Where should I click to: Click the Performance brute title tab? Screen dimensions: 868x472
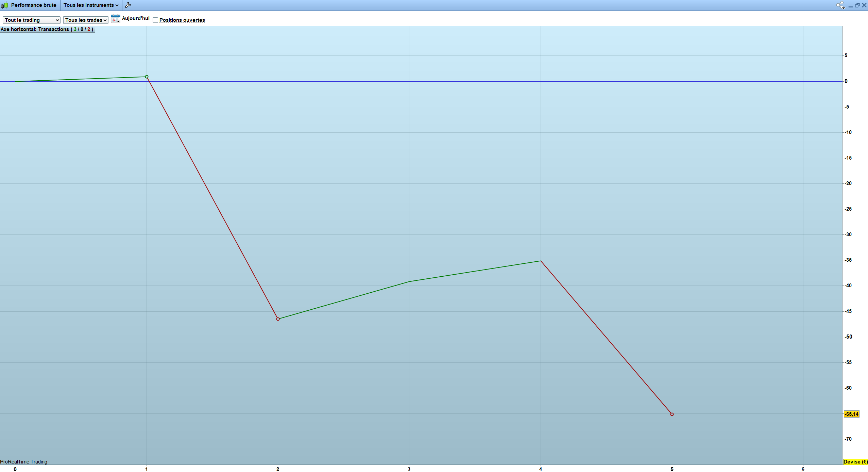[33, 5]
